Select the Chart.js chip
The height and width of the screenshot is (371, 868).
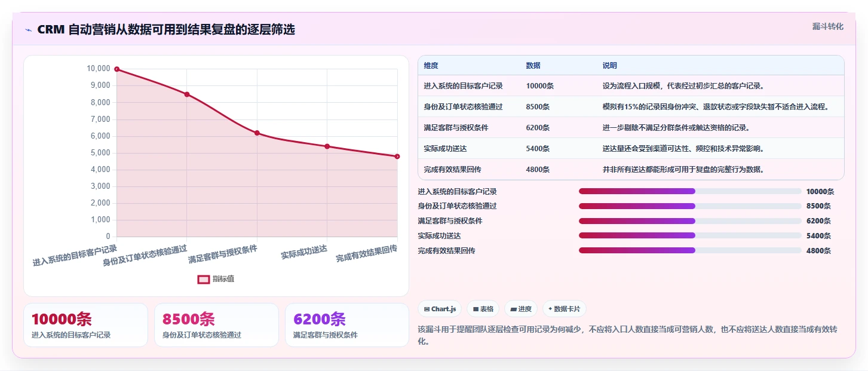click(x=440, y=309)
